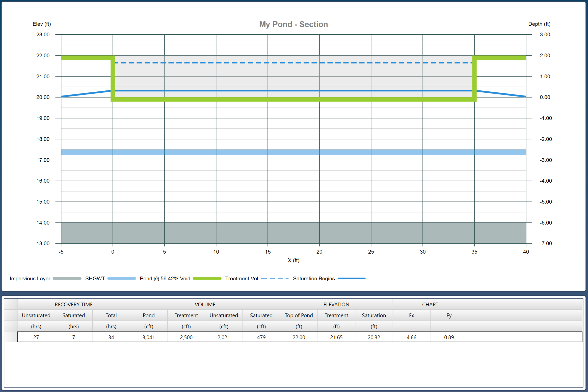
Task: Click the -7.00 depth axis tick label
Action: point(546,243)
